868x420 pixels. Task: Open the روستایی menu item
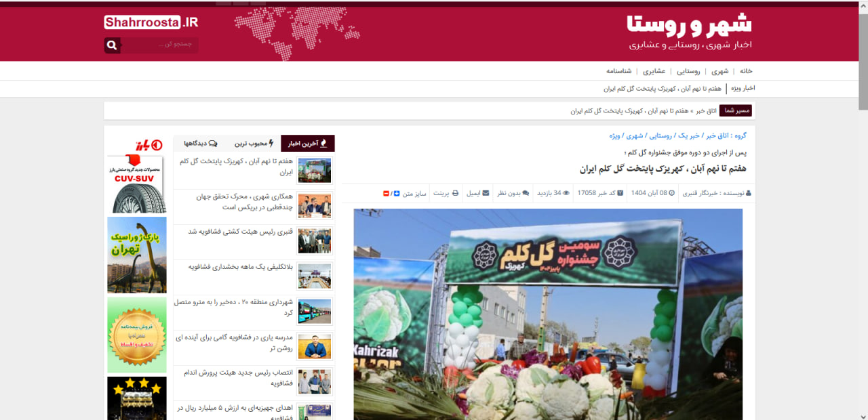click(x=688, y=71)
